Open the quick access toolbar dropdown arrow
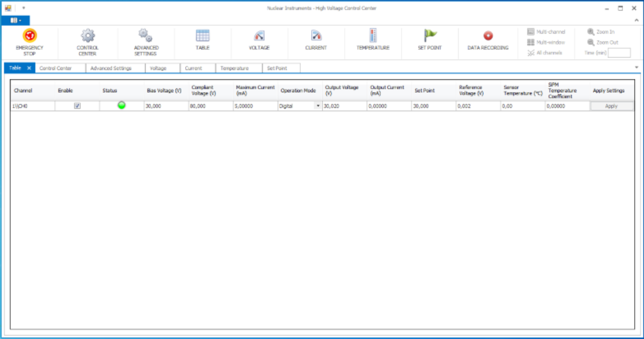Image resolution: width=644 pixels, height=339 pixels. [x=24, y=8]
